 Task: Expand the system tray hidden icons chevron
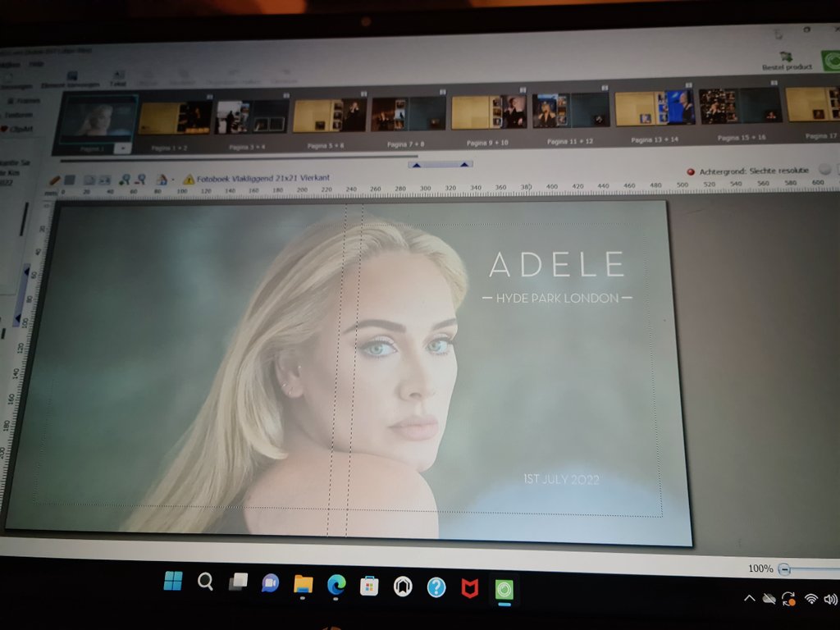coord(750,598)
